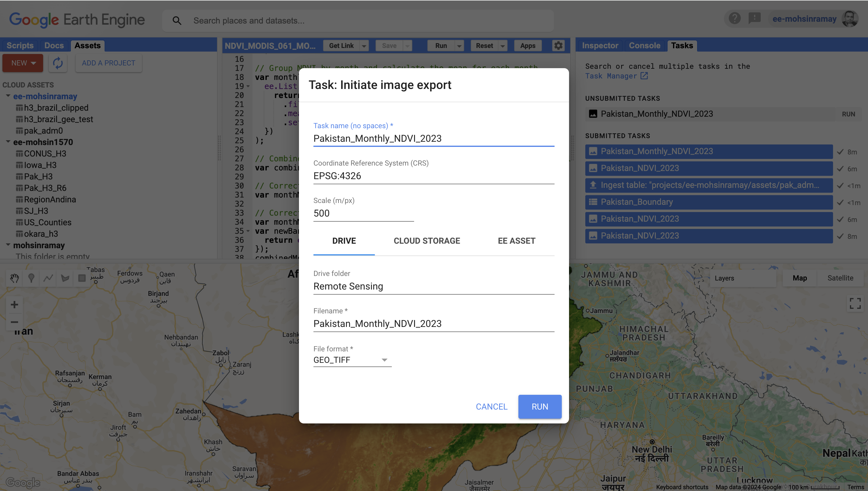Collapse the ee-mohsin1570 asset folder
Image resolution: width=868 pixels, height=491 pixels.
click(8, 142)
